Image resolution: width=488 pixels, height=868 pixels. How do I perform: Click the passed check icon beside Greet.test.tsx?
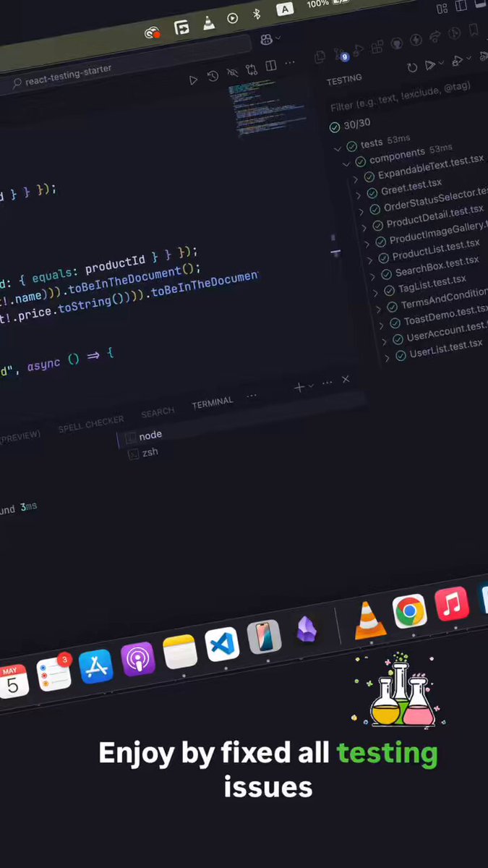pos(372,193)
